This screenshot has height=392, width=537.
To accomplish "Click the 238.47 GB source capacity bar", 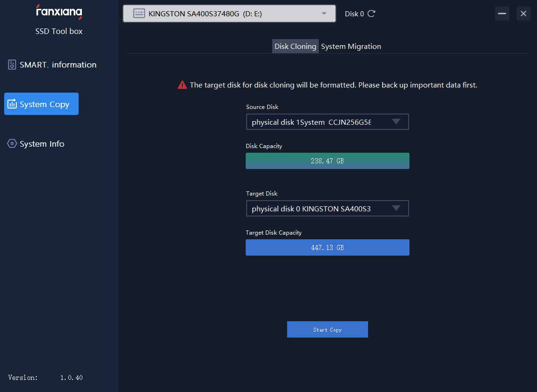I will coord(328,161).
